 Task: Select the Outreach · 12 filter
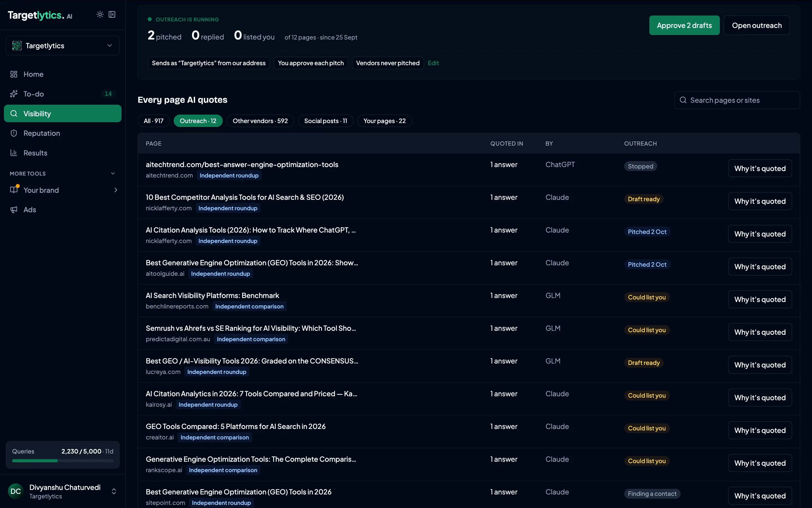point(198,121)
